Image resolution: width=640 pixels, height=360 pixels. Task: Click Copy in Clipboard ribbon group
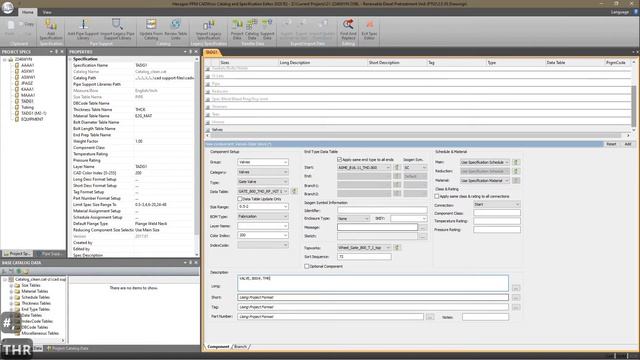pyautogui.click(x=27, y=24)
